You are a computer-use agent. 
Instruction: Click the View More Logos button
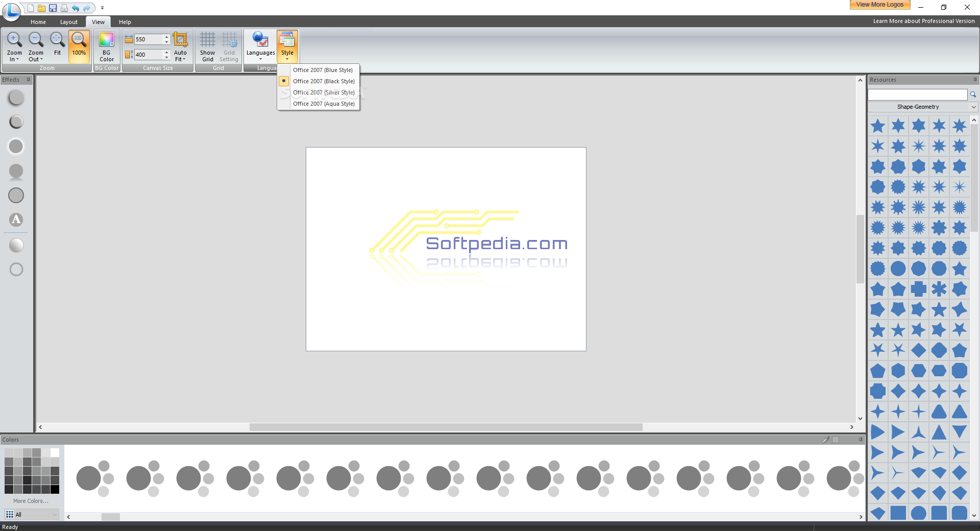pos(880,5)
